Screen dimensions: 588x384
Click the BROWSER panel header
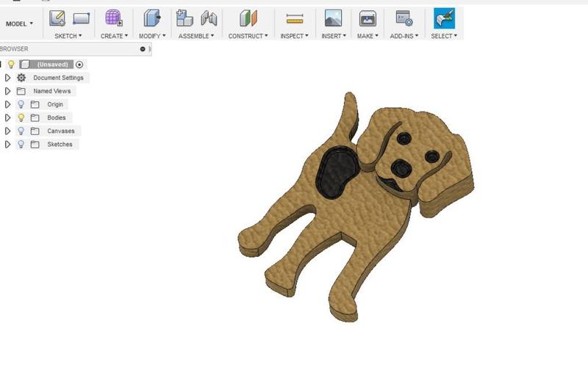pyautogui.click(x=75, y=49)
